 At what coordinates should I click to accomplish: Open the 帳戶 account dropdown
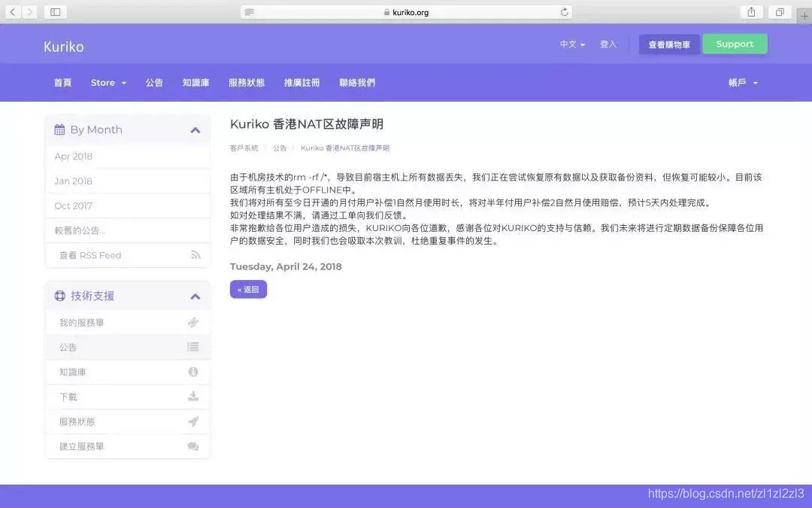click(743, 83)
